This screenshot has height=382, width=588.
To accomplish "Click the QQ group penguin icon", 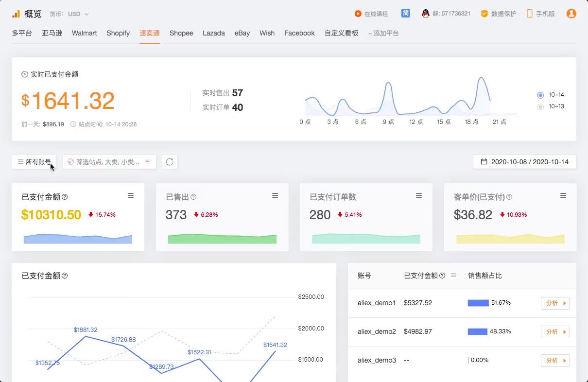I will pyautogui.click(x=426, y=14).
